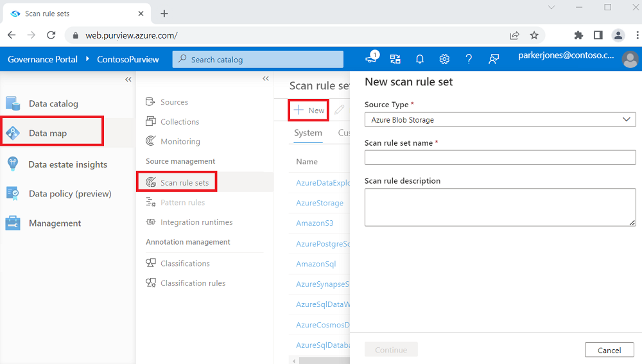This screenshot has width=642, height=364.
Task: Collapse the left navigation pane
Action: [x=128, y=80]
